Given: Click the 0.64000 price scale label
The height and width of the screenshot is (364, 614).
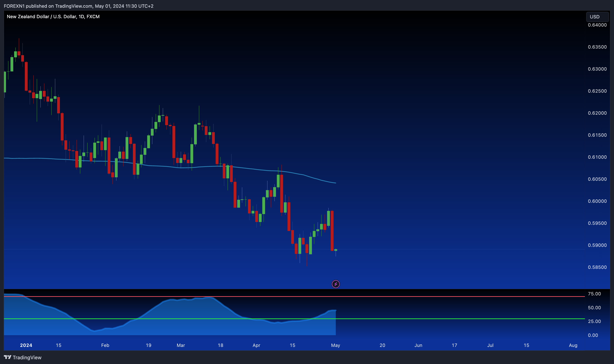Looking at the screenshot, I should click(x=597, y=25).
